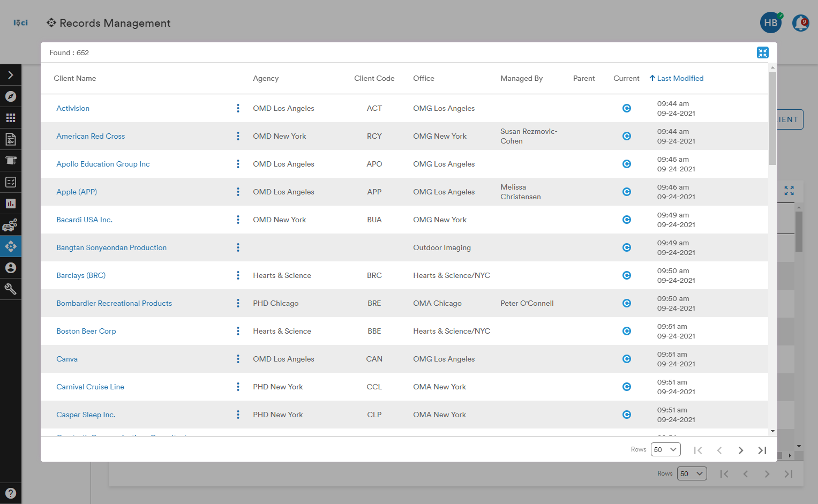Open the Boston Beer Corp client link
The image size is (818, 504).
(x=86, y=331)
